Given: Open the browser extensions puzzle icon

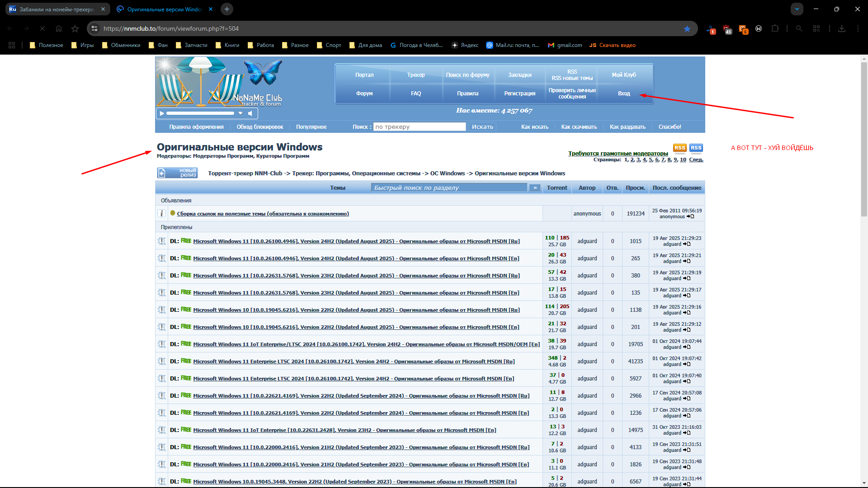Looking at the screenshot, I should [775, 28].
